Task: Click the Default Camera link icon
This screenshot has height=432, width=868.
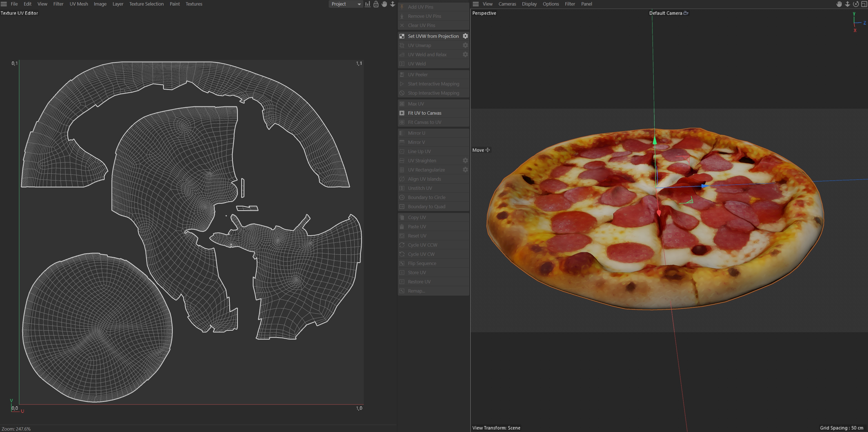Action: (686, 13)
